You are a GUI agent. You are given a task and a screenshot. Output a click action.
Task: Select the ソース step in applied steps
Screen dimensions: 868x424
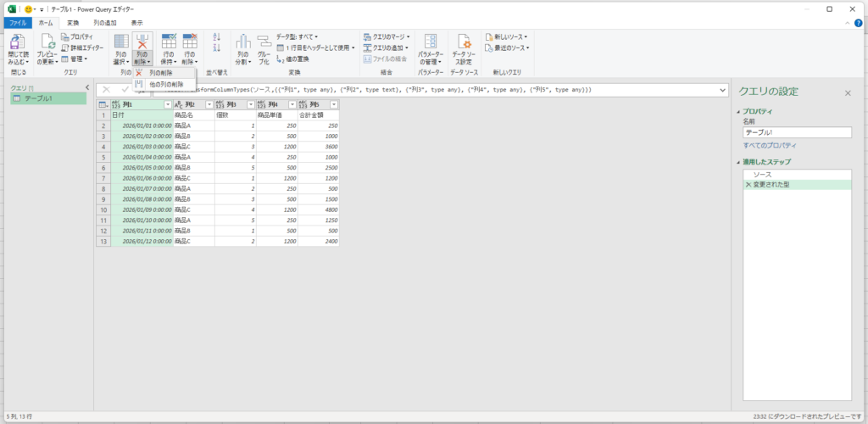coord(762,174)
